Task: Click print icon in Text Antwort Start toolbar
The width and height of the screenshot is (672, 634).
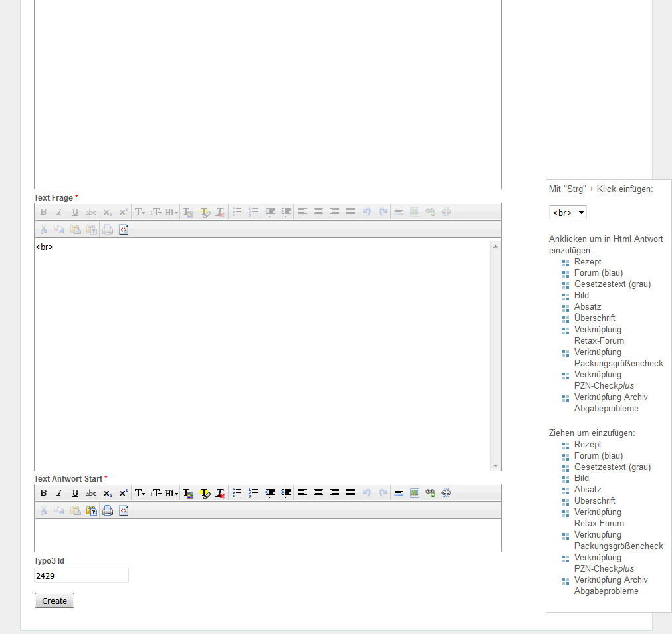Action: 108,511
